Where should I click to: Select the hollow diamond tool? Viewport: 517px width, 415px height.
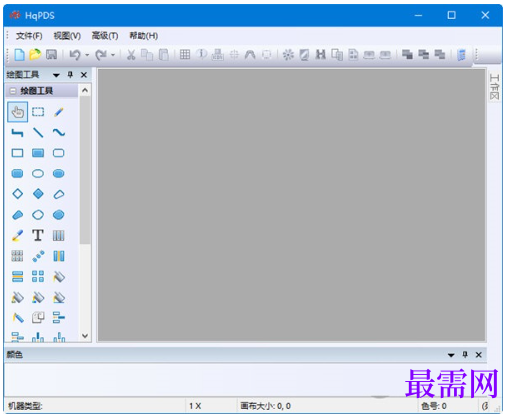click(x=17, y=194)
